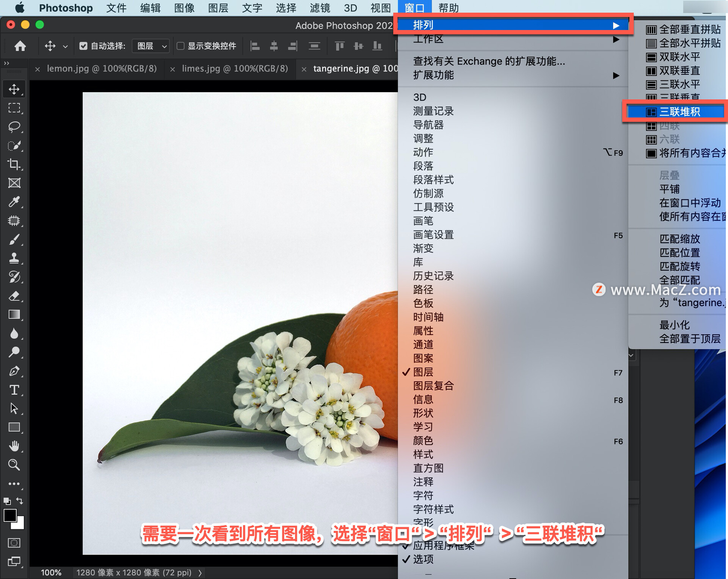This screenshot has width=728, height=579.
Task: Open the 滤镜 menu
Action: [x=320, y=8]
